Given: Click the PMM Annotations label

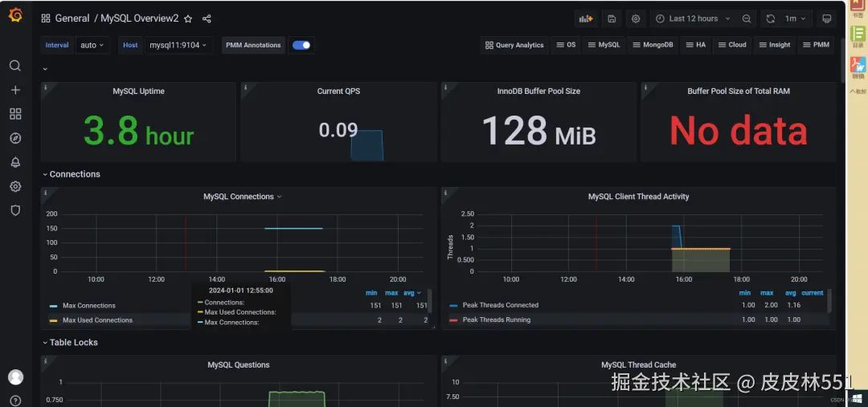Looking at the screenshot, I should click(253, 45).
